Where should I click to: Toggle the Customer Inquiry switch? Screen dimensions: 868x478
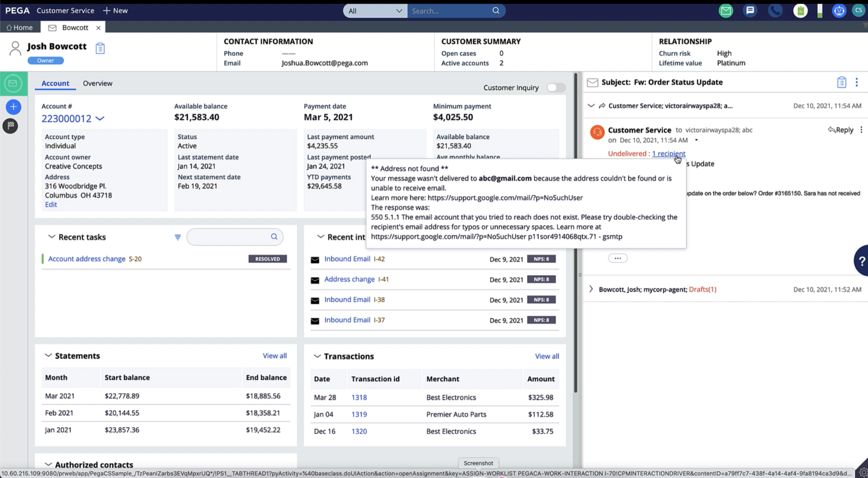coord(556,88)
